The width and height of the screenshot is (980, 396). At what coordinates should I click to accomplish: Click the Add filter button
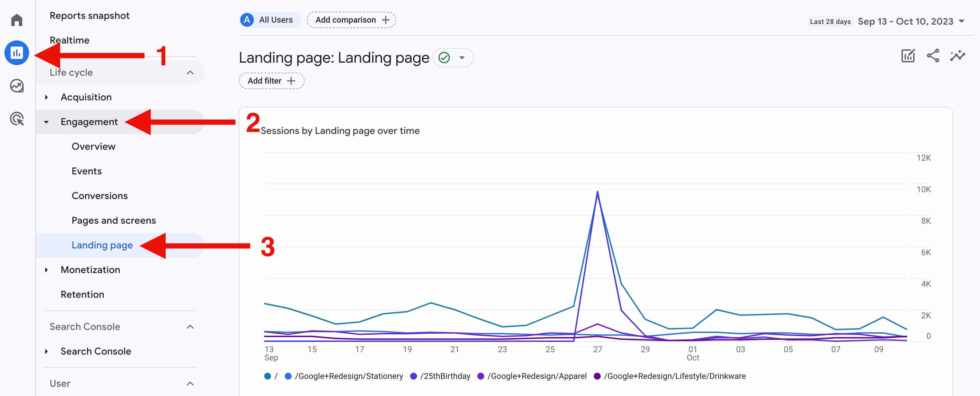271,81
